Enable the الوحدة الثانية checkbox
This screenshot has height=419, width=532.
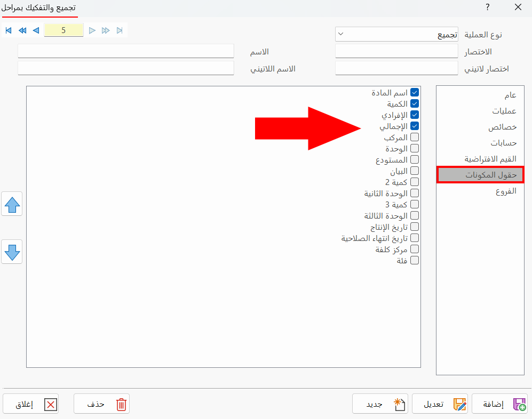(x=414, y=193)
